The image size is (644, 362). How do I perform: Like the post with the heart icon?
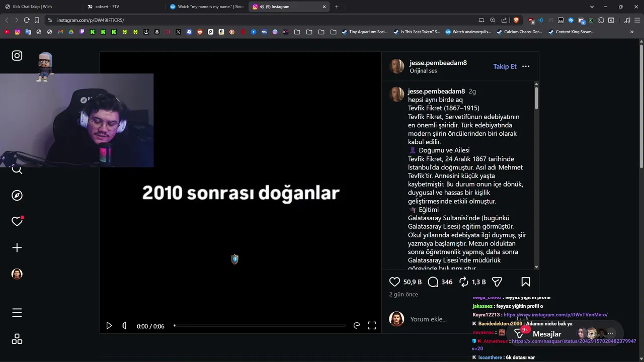tap(395, 282)
